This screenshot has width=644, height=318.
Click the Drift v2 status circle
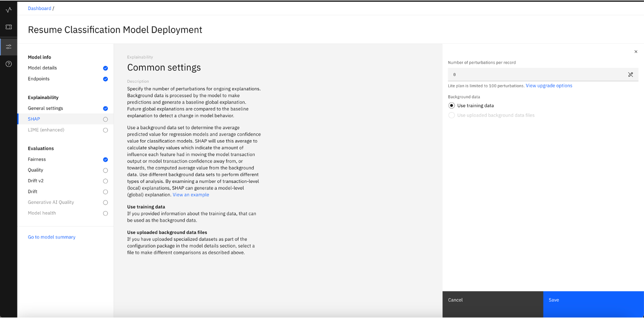(x=105, y=181)
